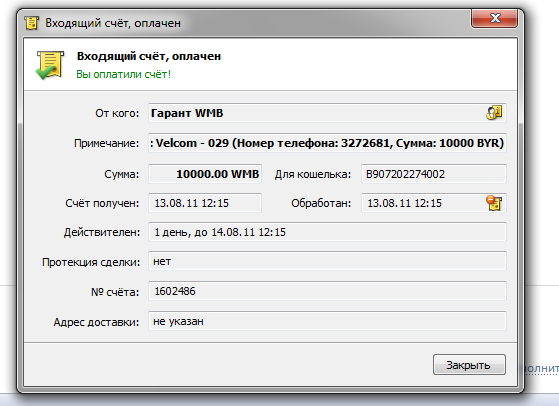The height and width of the screenshot is (406, 559).
Task: Open the transaction icon next to Обработан
Action: tap(494, 203)
